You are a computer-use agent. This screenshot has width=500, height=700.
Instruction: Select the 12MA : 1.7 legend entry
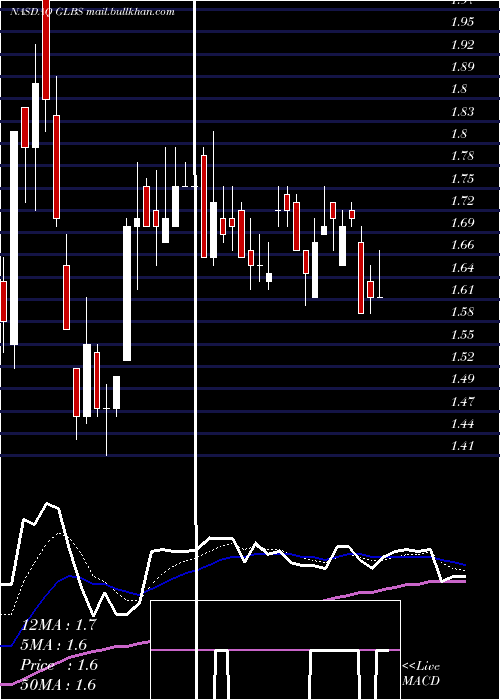click(58, 625)
